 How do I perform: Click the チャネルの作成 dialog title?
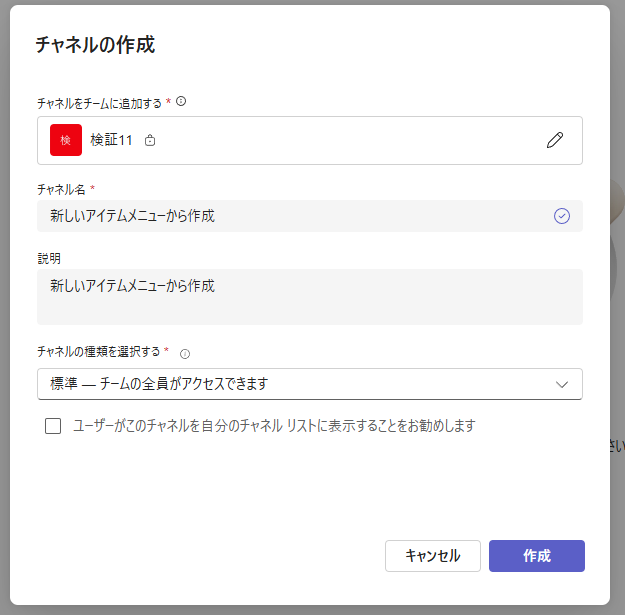(x=95, y=44)
